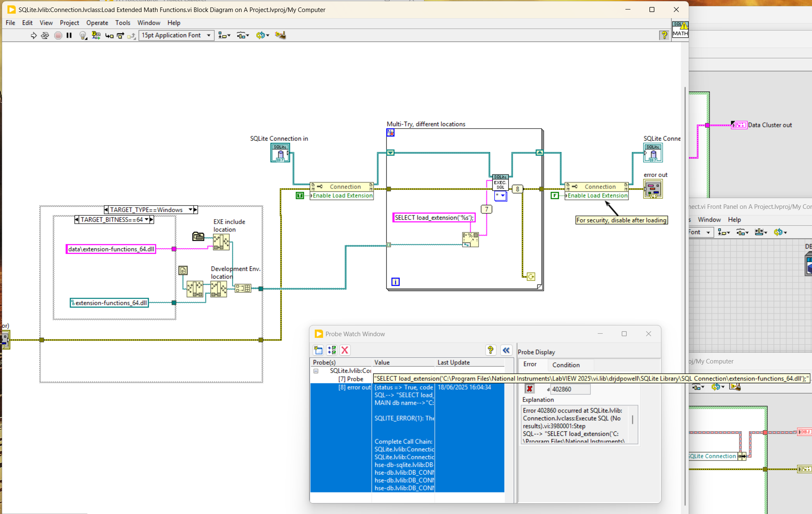Remove selected probe with red X button

[x=345, y=350]
